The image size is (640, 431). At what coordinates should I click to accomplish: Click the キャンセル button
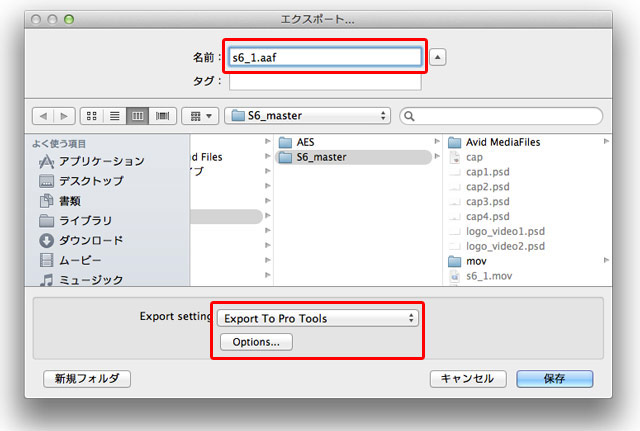468,379
